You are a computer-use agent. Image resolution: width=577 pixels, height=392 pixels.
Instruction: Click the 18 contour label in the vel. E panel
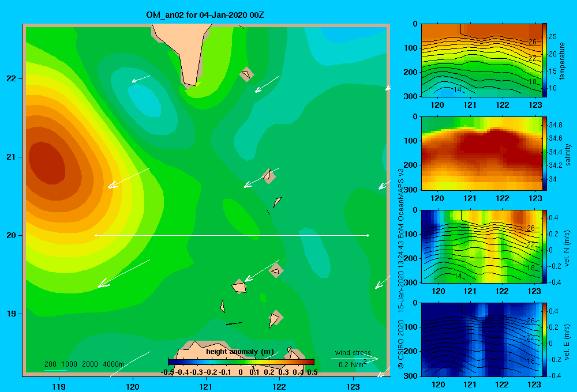531,361
